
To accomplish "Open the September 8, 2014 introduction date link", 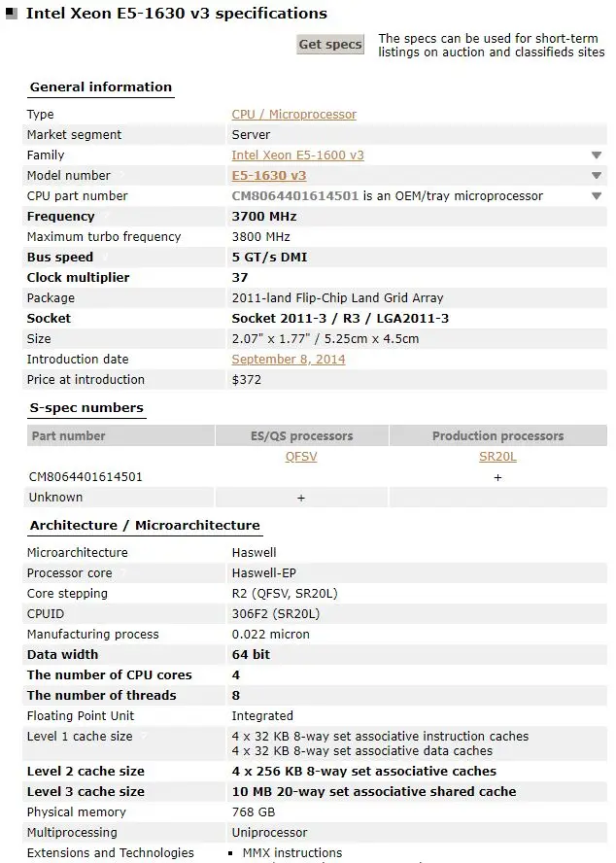I will click(289, 359).
